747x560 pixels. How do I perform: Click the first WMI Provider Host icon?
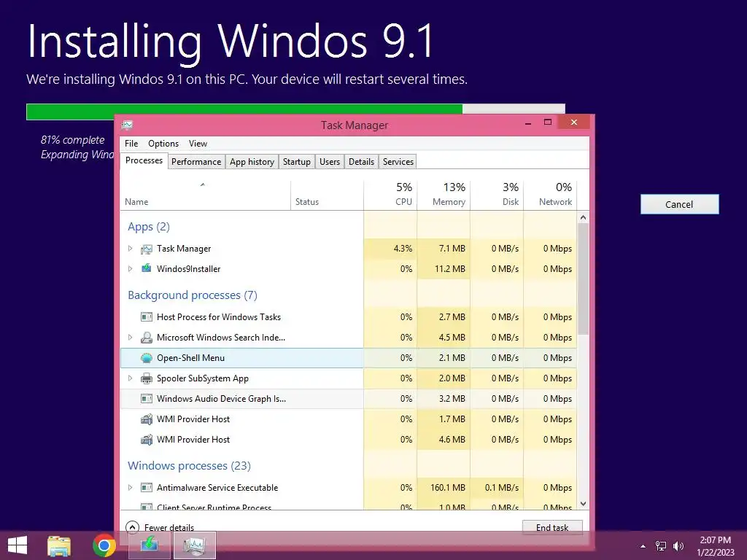(146, 419)
